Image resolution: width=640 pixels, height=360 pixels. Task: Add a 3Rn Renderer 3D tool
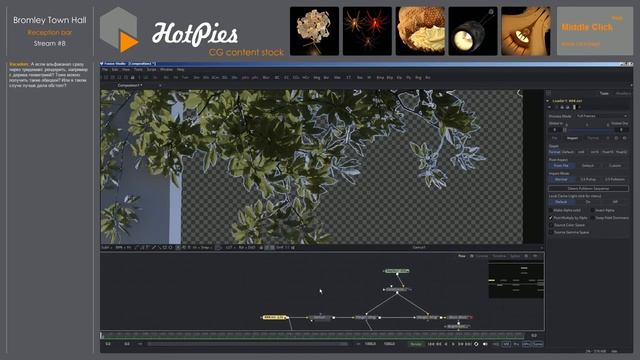click(x=234, y=78)
